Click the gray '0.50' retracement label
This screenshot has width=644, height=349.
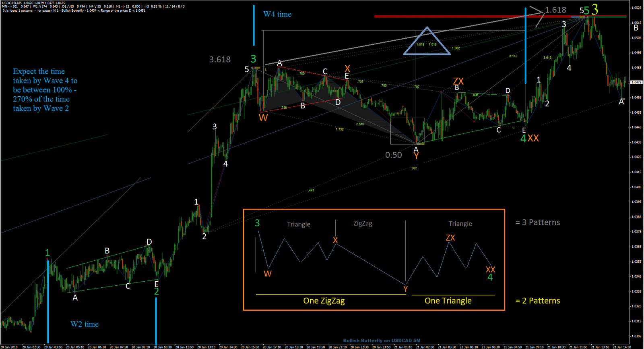point(393,155)
